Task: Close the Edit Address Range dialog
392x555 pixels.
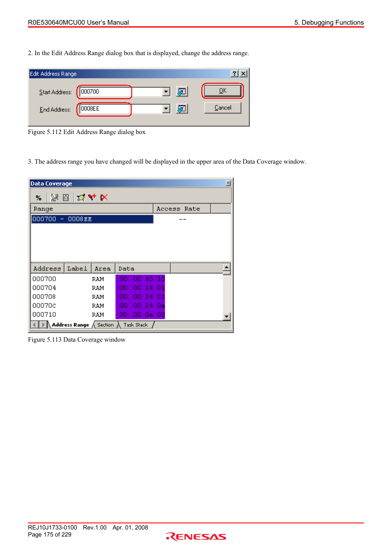Action: [x=243, y=74]
